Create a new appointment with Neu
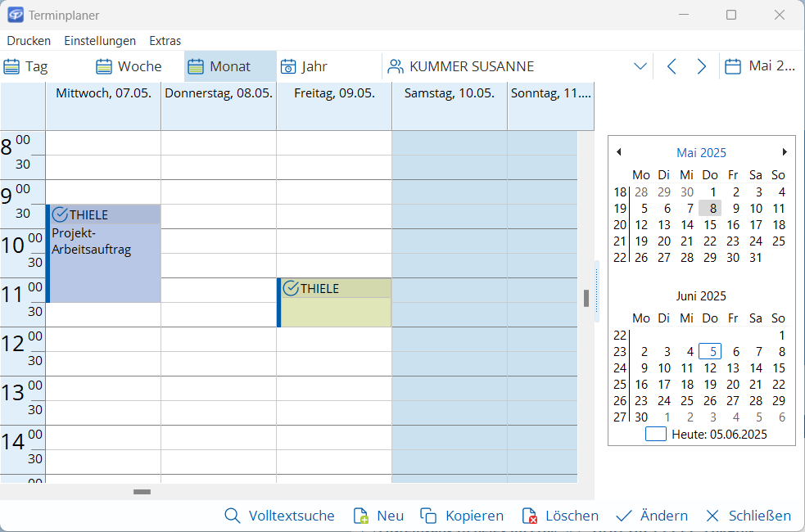 point(378,516)
